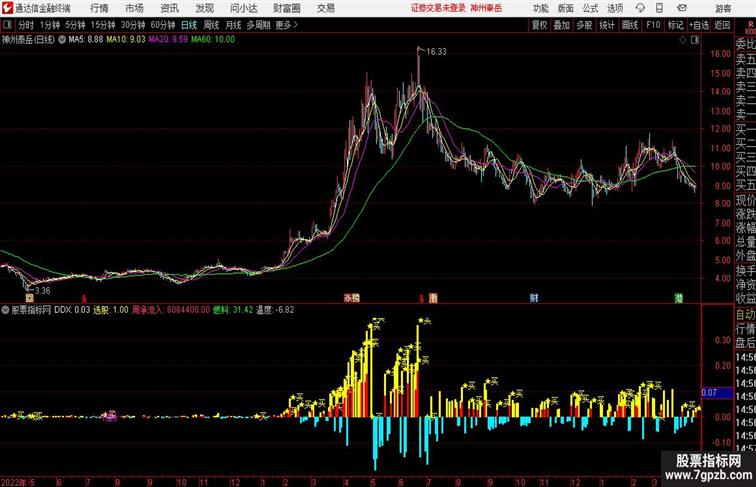Screen dimensions: 756x487
Task: Expand the 更多 periods list
Action: point(286,25)
